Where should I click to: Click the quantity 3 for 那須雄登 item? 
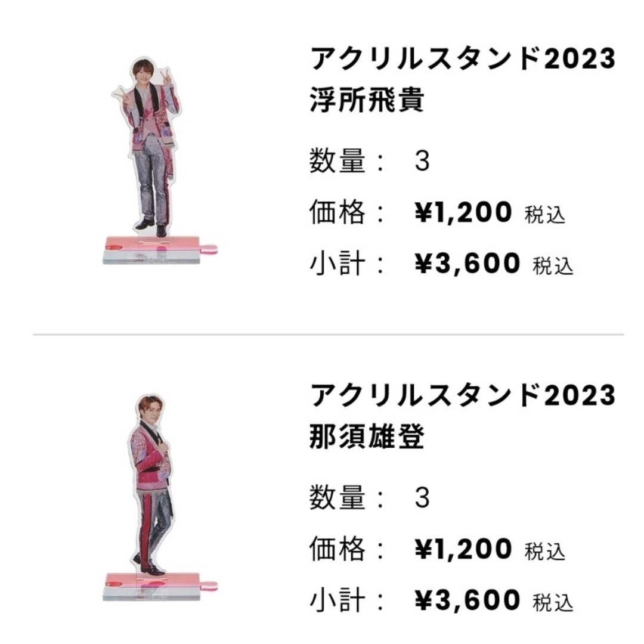(422, 498)
